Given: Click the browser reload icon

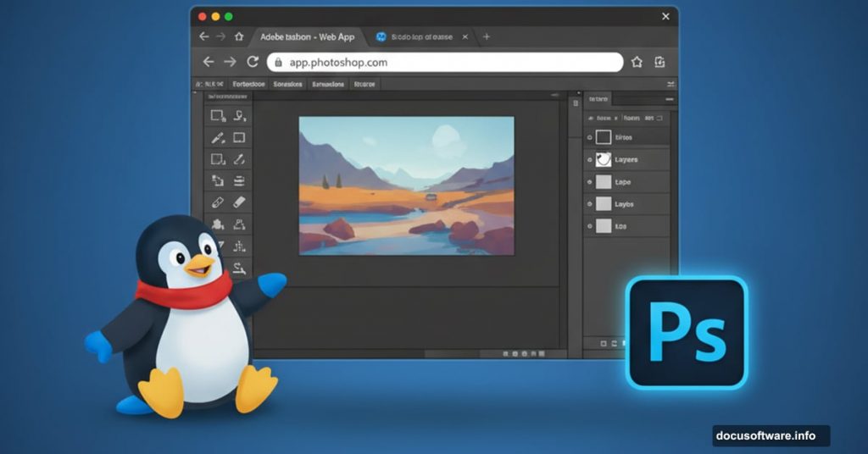Looking at the screenshot, I should pos(252,62).
